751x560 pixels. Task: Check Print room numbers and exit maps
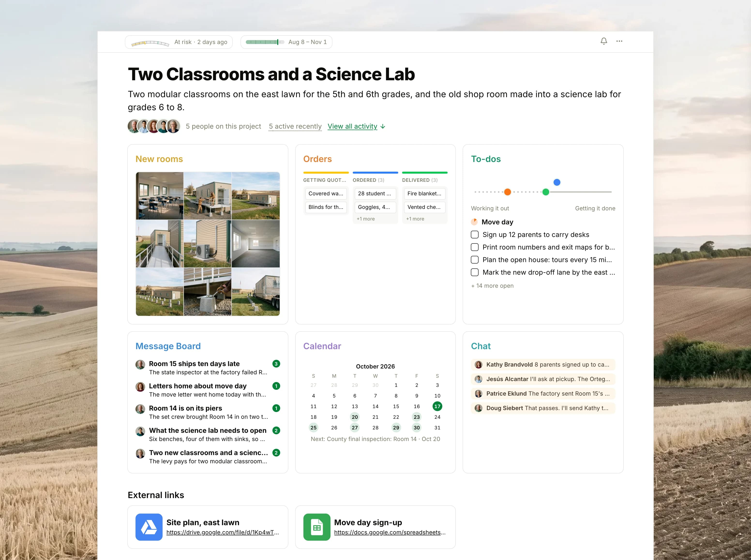(474, 247)
